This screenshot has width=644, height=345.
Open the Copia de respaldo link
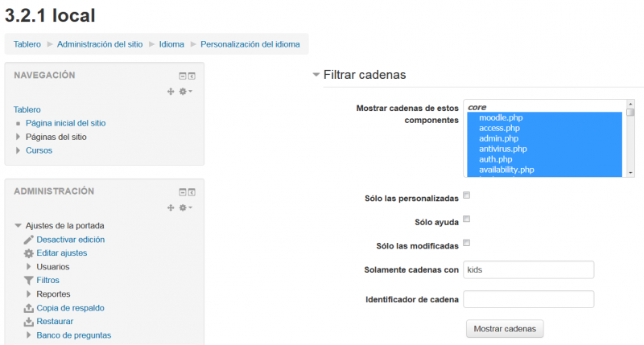coord(70,308)
